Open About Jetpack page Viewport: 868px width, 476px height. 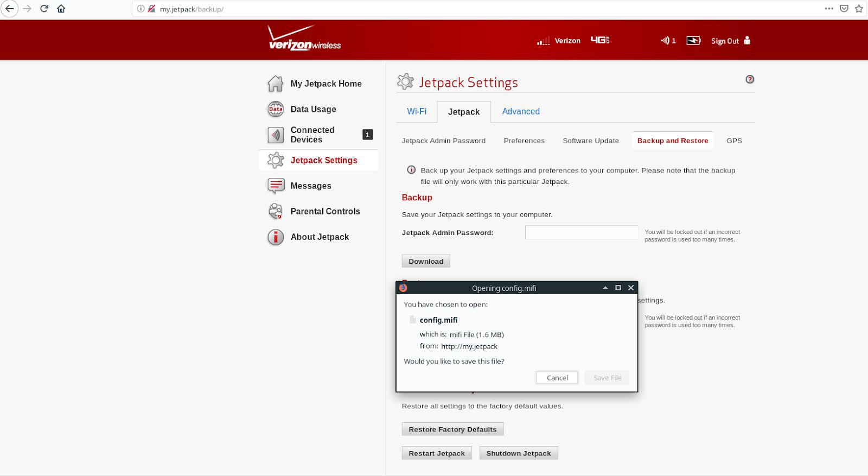(320, 237)
